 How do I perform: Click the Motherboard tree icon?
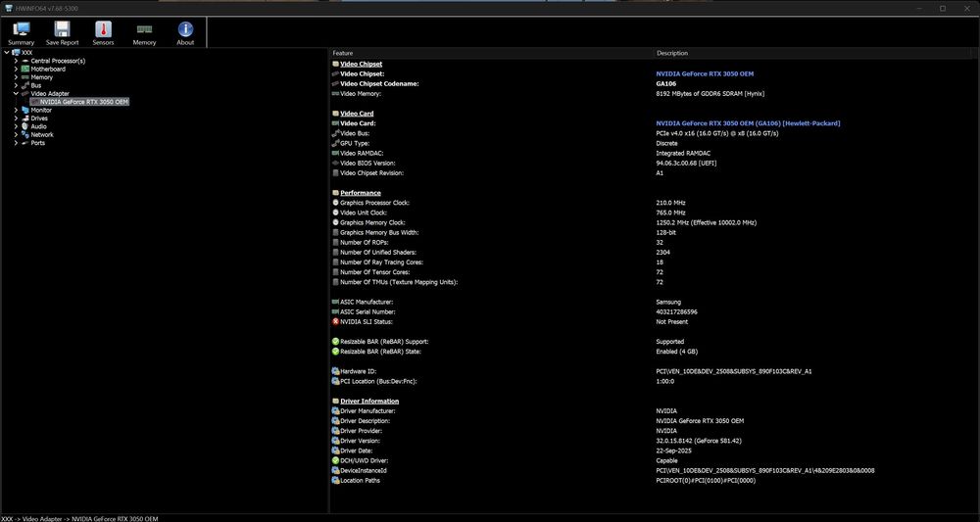[x=25, y=69]
